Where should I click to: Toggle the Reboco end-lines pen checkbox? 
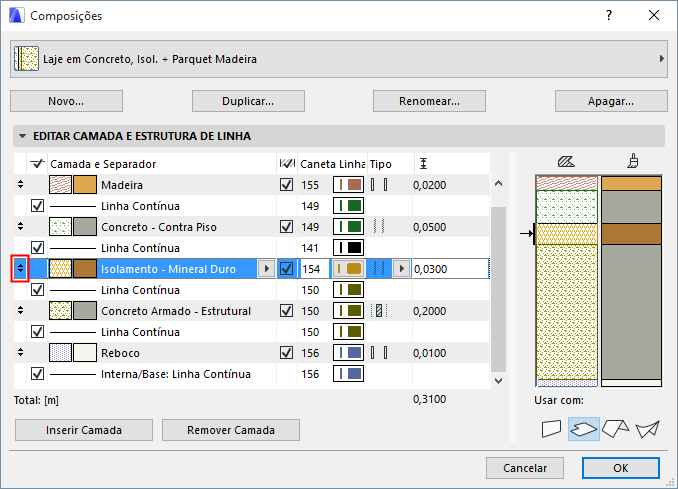286,352
